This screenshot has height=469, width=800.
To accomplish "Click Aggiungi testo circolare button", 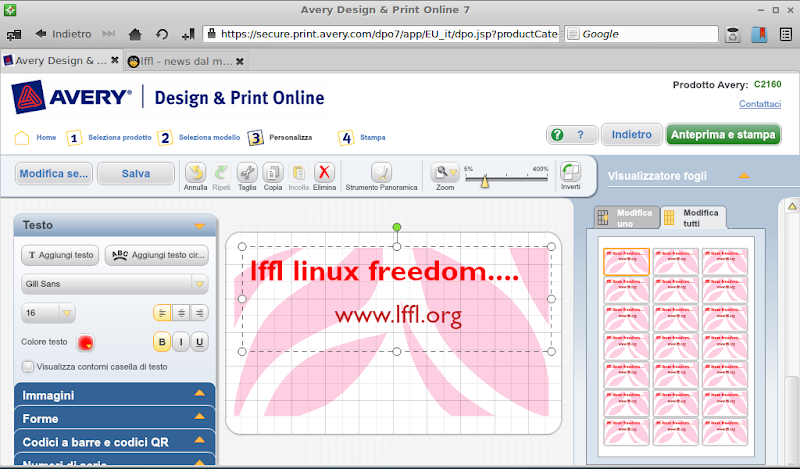I will 157,255.
